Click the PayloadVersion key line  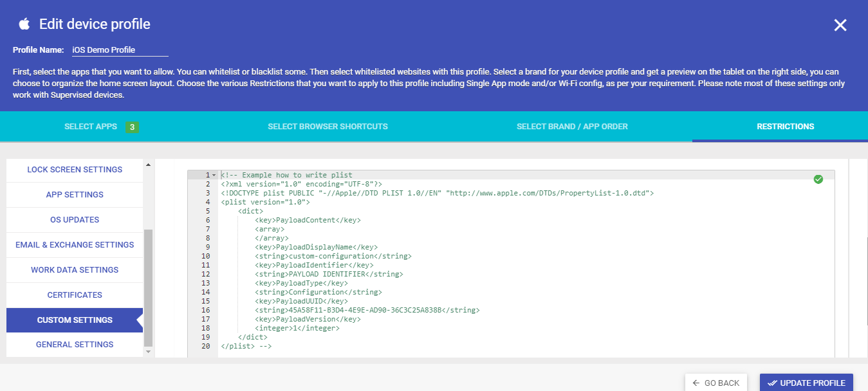[x=308, y=319]
